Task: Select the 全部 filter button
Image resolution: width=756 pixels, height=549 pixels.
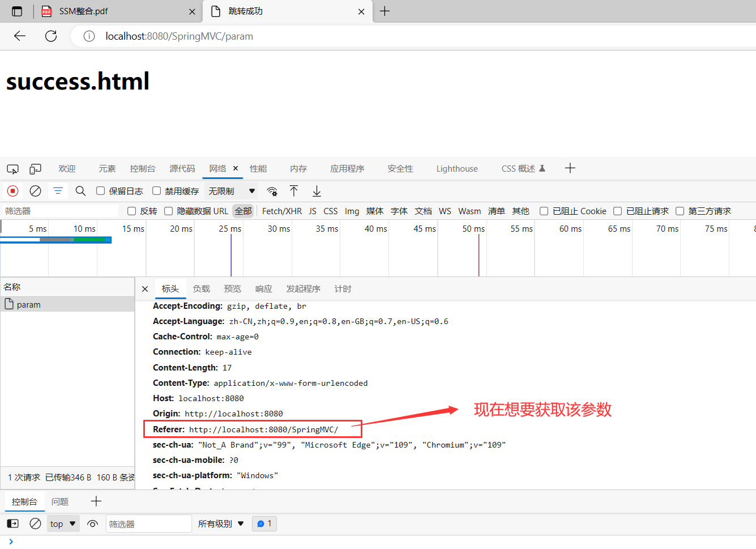Action: [x=243, y=211]
